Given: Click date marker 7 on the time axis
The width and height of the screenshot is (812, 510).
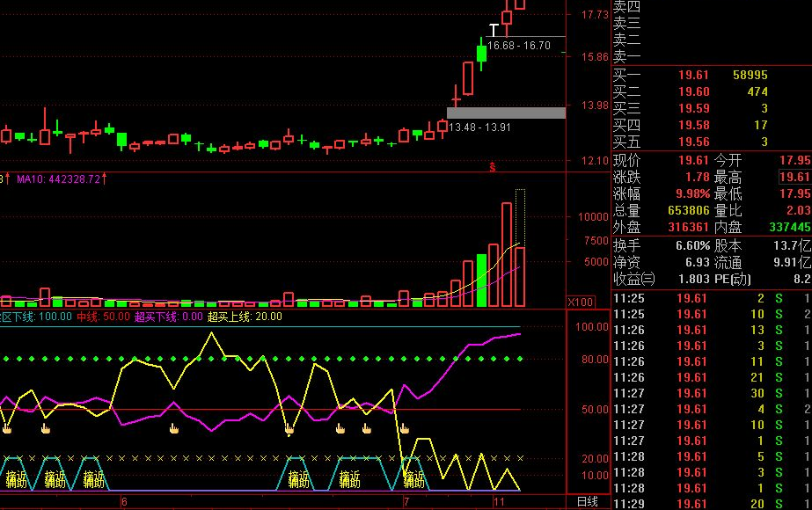Looking at the screenshot, I should pos(407,501).
